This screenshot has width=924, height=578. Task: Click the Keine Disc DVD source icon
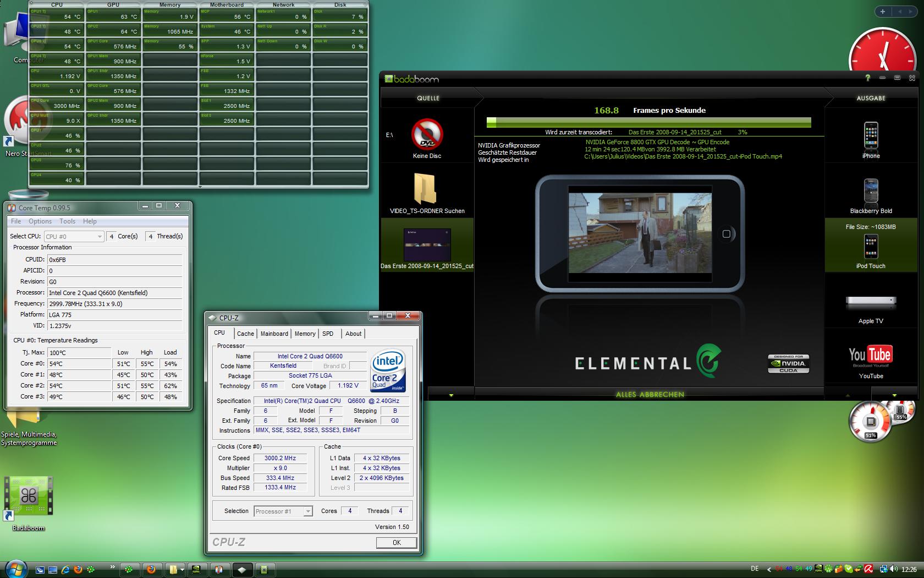pos(427,134)
